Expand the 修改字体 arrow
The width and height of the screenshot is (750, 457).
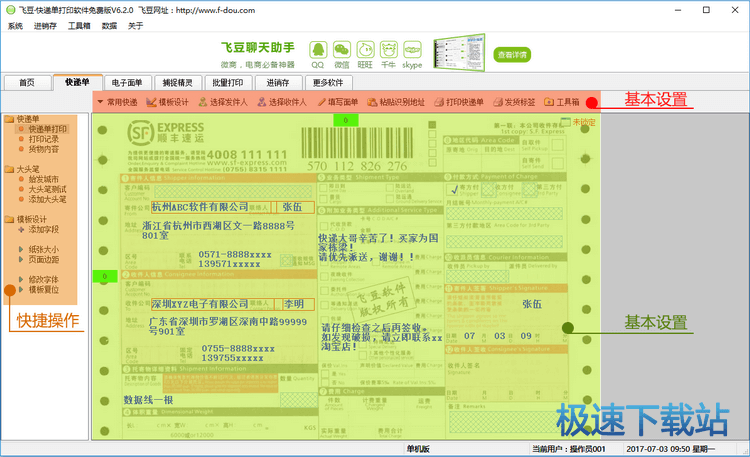pos(21,279)
